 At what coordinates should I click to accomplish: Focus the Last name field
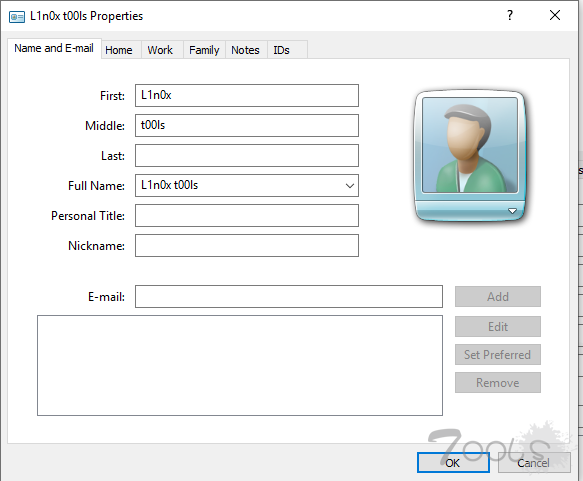point(247,156)
